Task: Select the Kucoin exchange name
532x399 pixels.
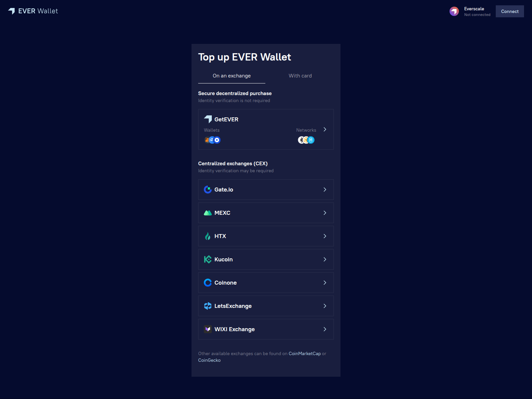Action: click(223, 259)
